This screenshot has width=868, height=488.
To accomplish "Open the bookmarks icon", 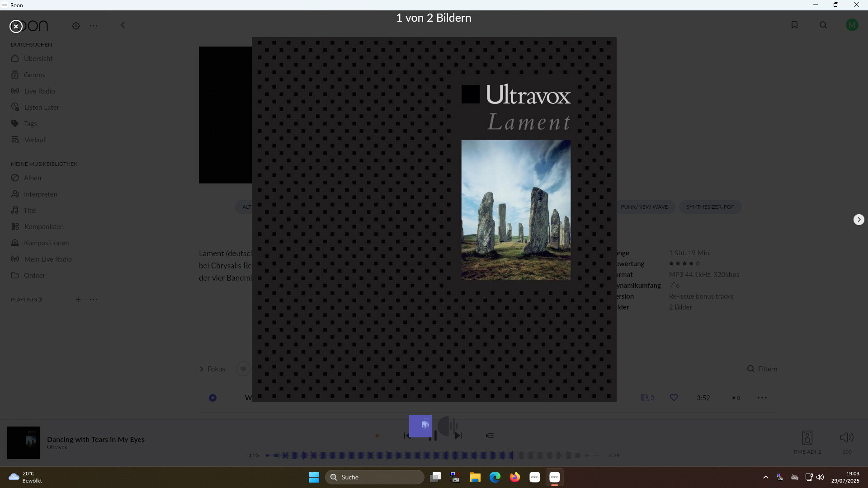I will [794, 25].
